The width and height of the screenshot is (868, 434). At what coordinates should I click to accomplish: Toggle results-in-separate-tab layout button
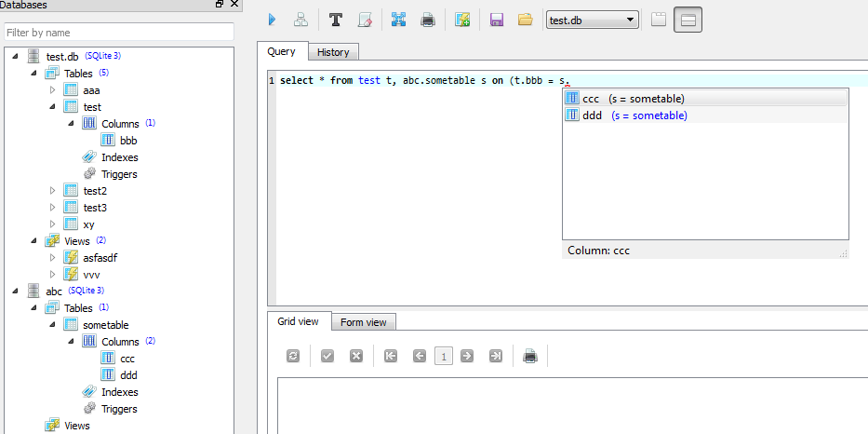(x=659, y=20)
